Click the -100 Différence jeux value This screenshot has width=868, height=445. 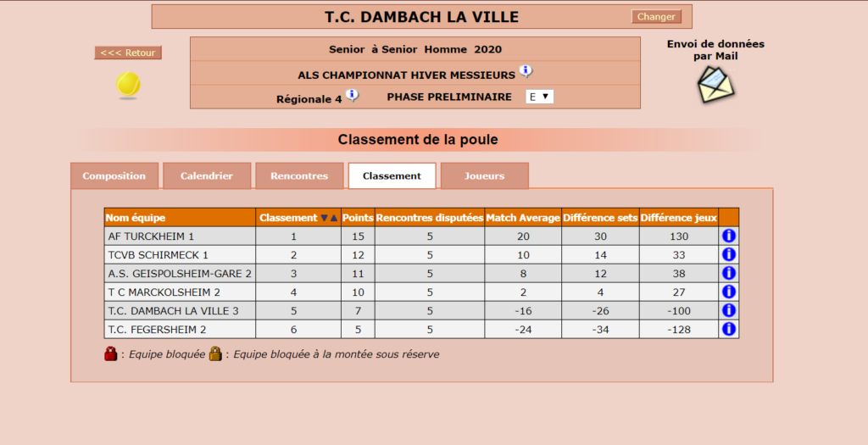pos(679,311)
